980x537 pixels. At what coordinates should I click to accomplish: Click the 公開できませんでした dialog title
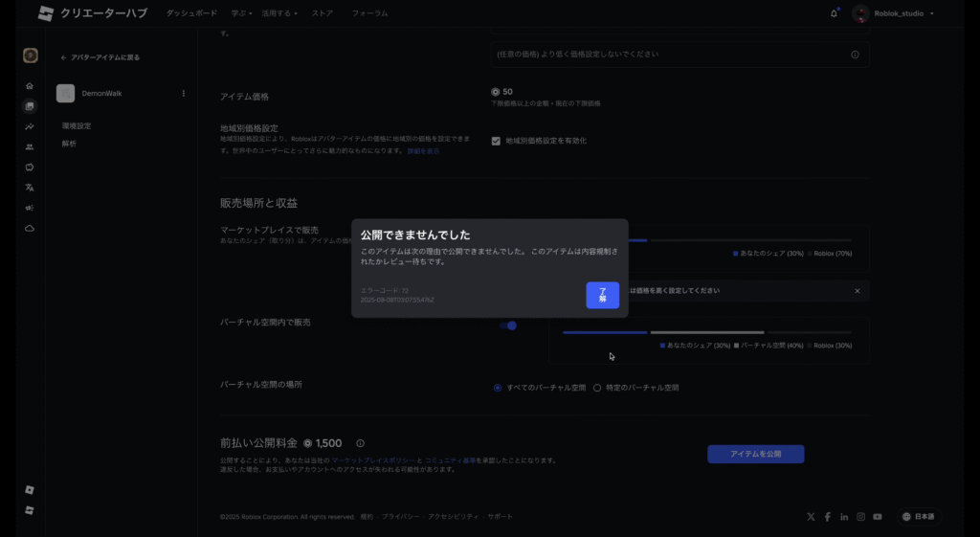415,235
